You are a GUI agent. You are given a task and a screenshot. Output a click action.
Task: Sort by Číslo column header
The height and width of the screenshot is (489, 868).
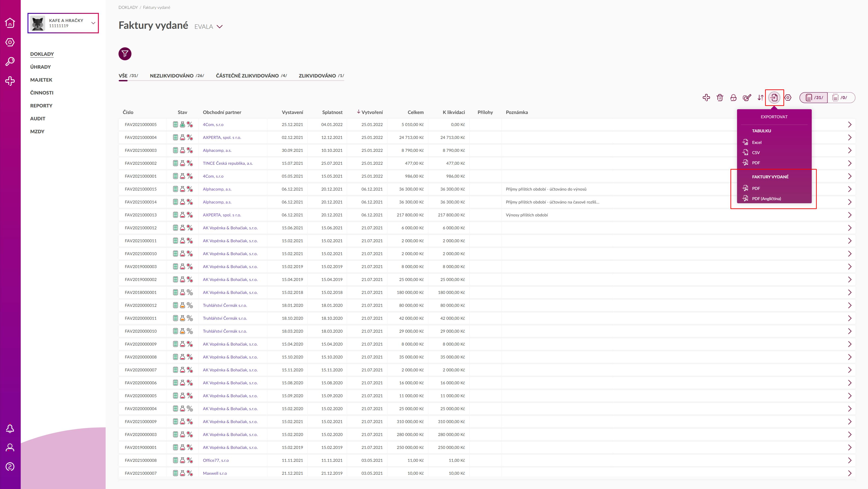click(128, 112)
